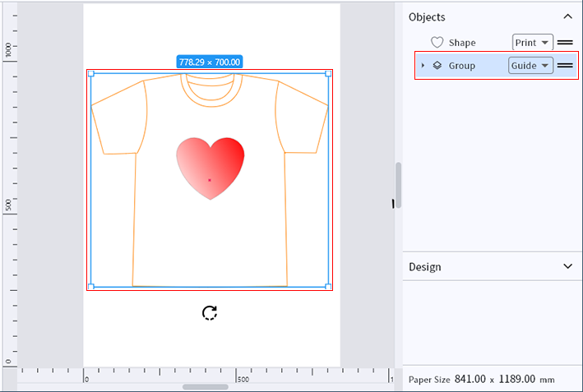583x392 pixels.
Task: Click the horizontal canvas scrollbar thumb
Action: [x=206, y=386]
